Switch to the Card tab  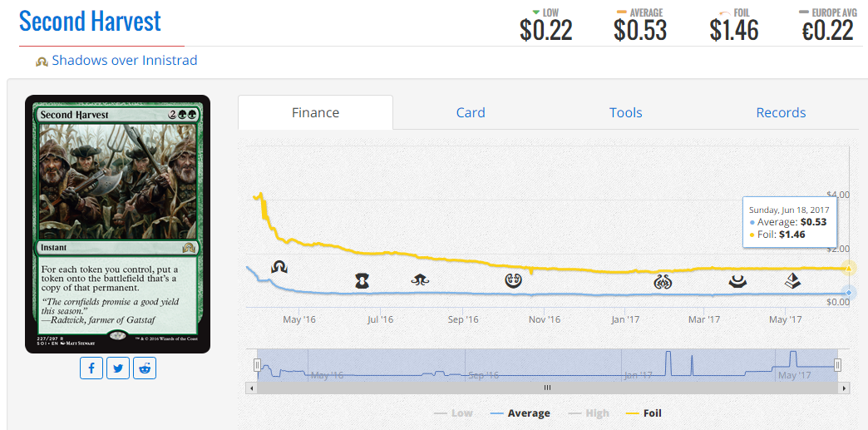click(471, 112)
